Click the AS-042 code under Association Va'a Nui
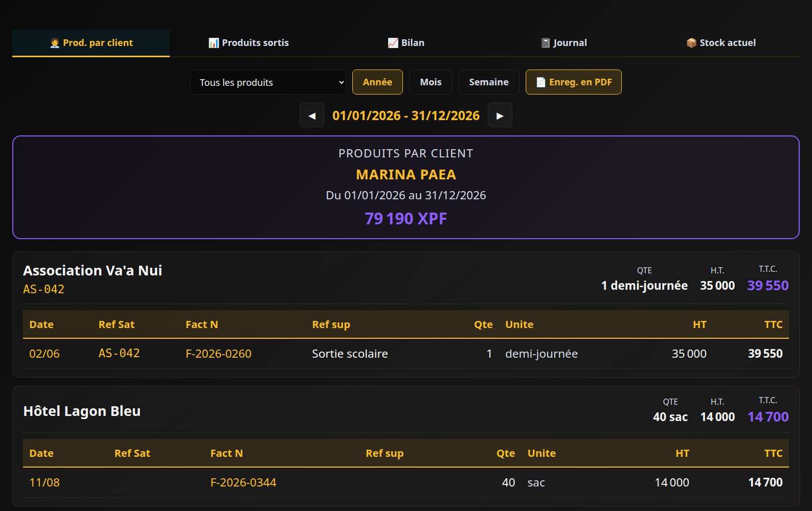Screen dimensions: 812x511 [44, 289]
